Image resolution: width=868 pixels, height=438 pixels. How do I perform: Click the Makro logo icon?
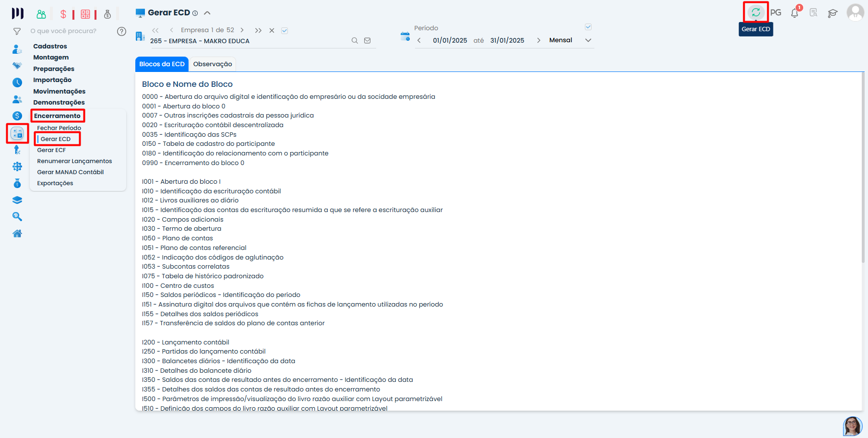point(18,13)
